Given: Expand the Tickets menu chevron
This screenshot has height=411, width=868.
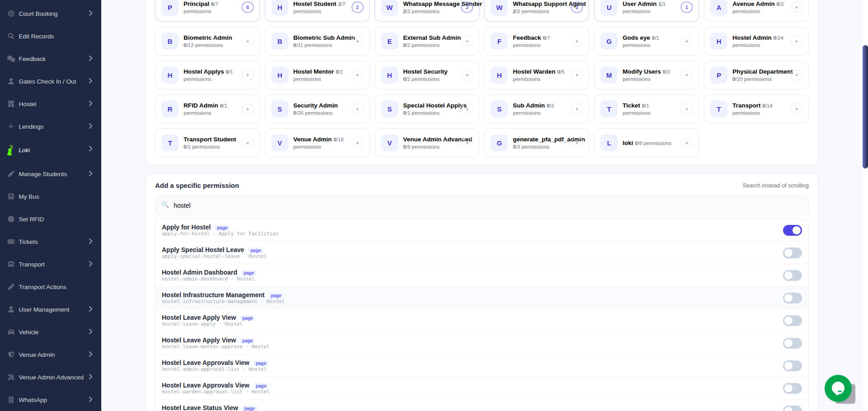Looking at the screenshot, I should click(90, 241).
